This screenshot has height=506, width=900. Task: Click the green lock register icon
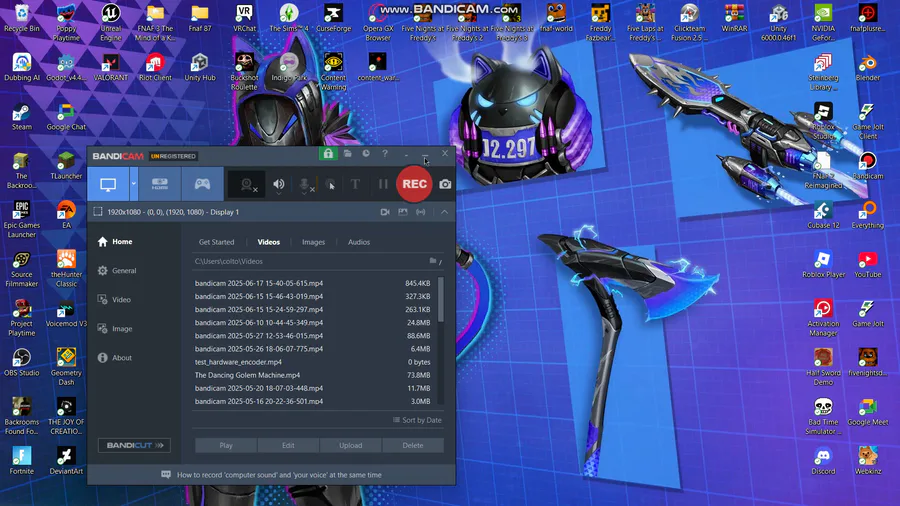click(x=328, y=154)
